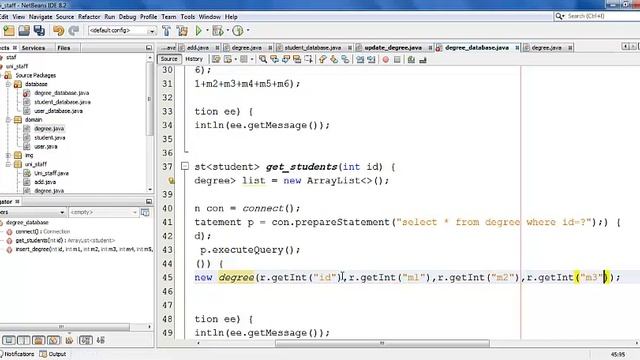Click the Navigator filter window icon beside empty dropdown
The image size is (640, 360).
point(145,212)
